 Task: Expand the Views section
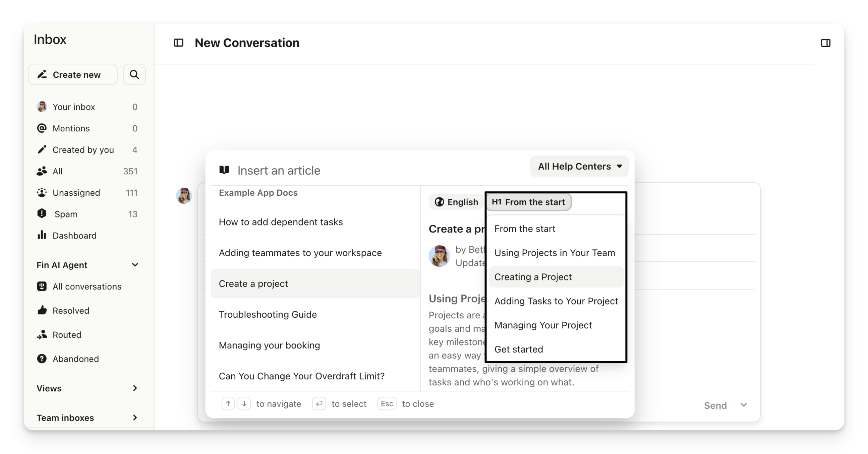[x=135, y=388]
